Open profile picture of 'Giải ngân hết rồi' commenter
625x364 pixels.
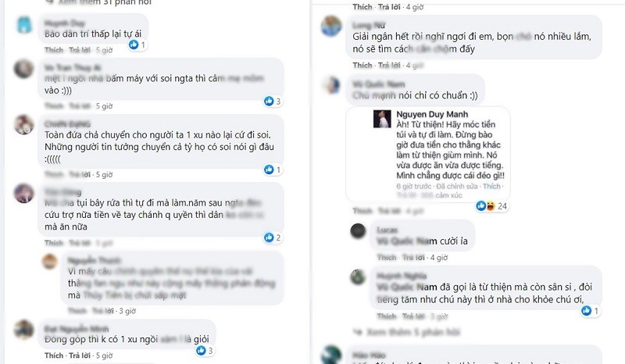[331, 26]
